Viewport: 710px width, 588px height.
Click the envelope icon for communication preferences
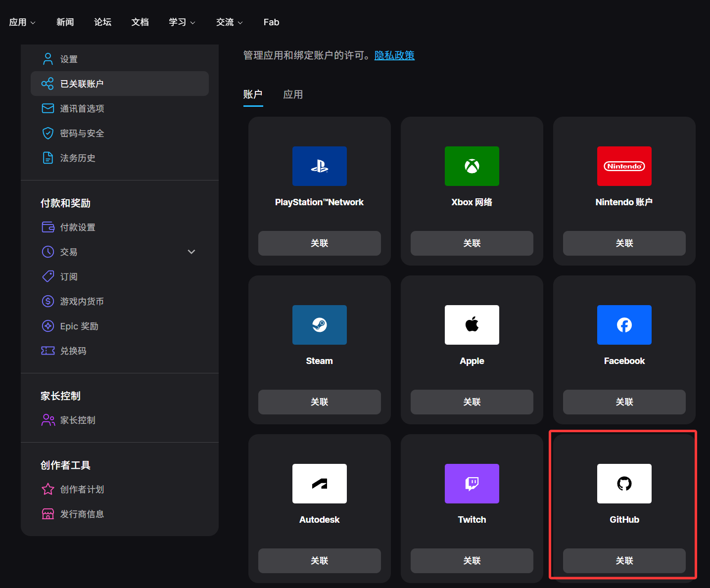(x=48, y=108)
